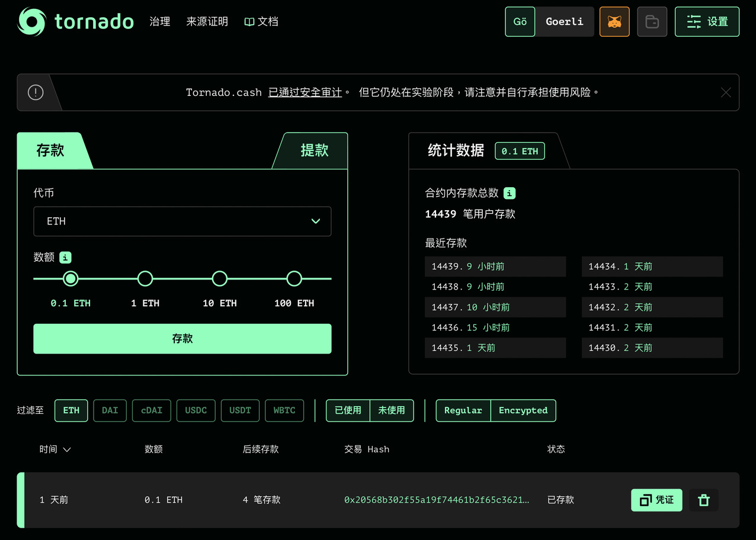Switch to the 提款 withdraw tab
The width and height of the screenshot is (756, 540).
[314, 150]
